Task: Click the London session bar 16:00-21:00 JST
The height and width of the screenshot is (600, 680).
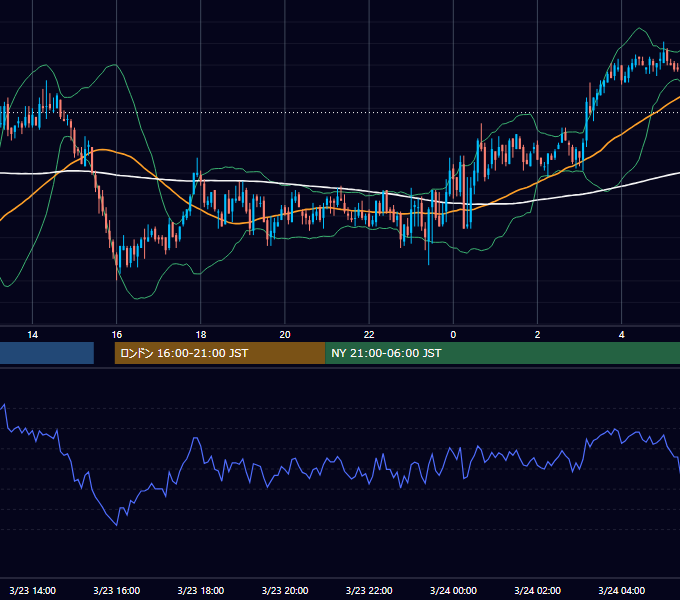Action: tap(220, 353)
